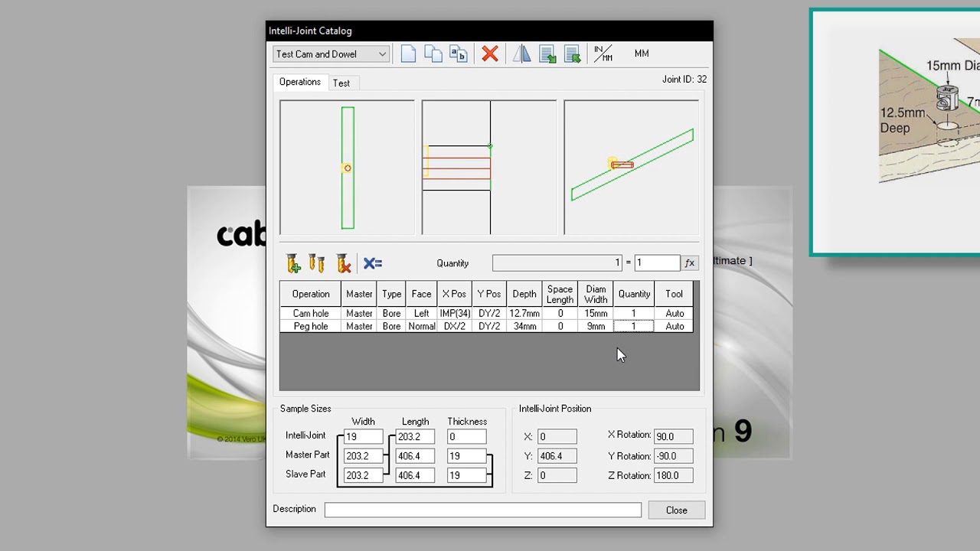Click the Operation column header

pyautogui.click(x=311, y=294)
